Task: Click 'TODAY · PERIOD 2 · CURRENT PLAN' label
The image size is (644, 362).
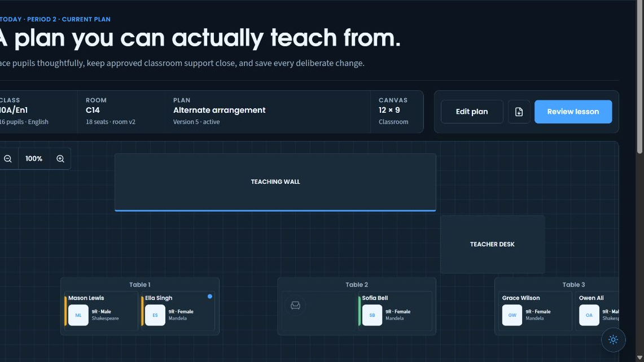Action: 55,19
